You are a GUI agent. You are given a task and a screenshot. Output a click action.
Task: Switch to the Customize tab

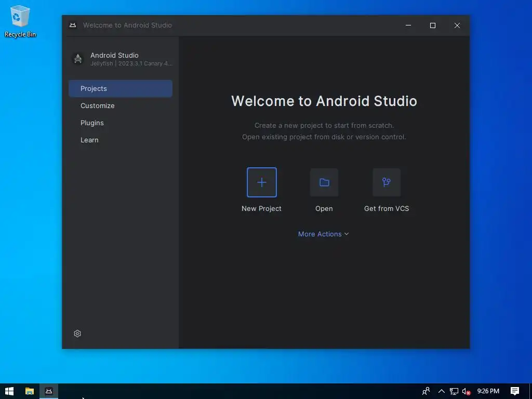(121, 105)
